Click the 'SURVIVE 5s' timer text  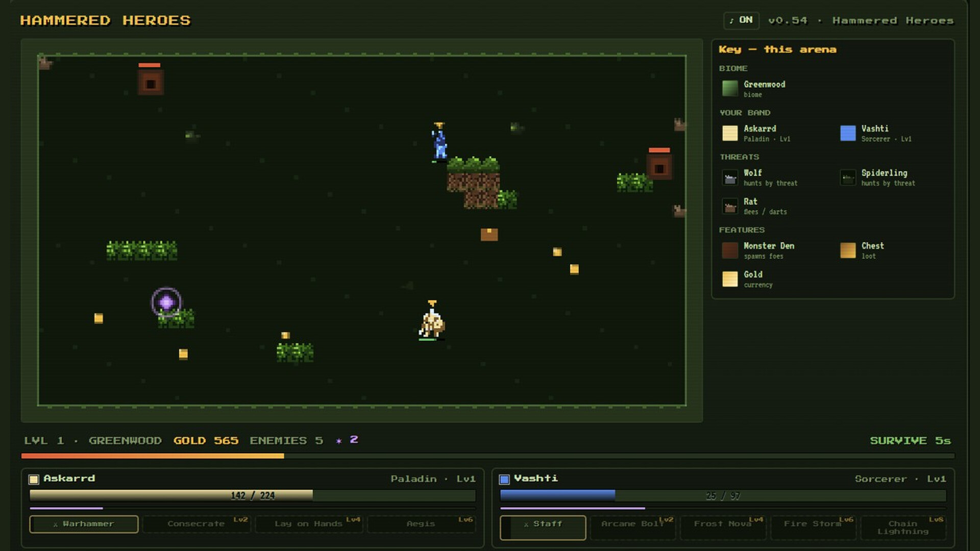[x=910, y=440]
